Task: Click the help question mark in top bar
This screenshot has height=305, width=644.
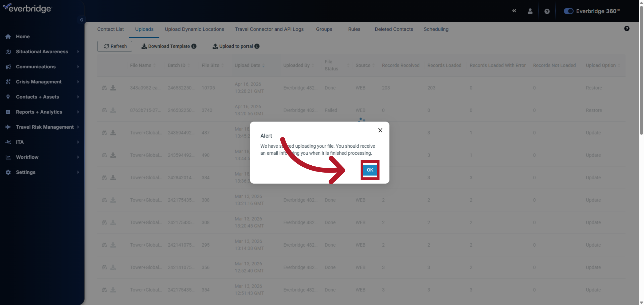Action: pos(547,11)
